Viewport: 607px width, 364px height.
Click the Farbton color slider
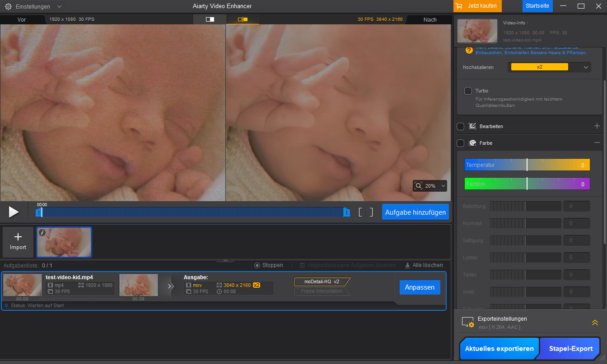click(x=527, y=184)
